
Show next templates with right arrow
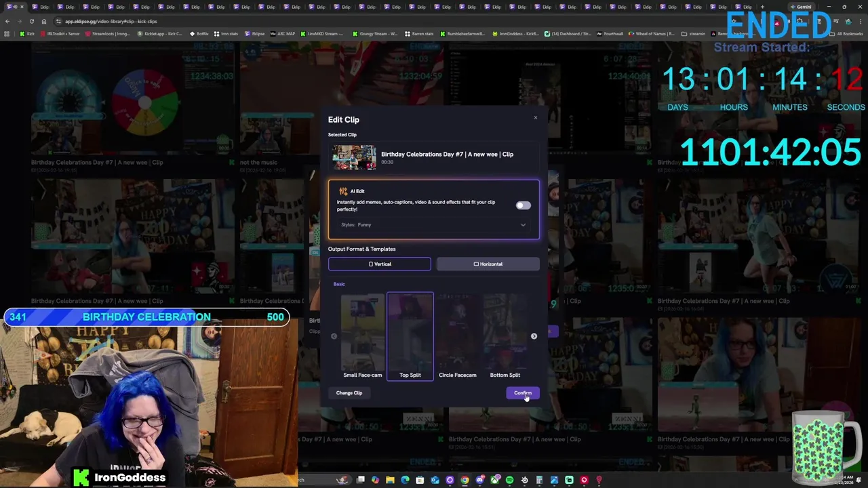click(534, 336)
